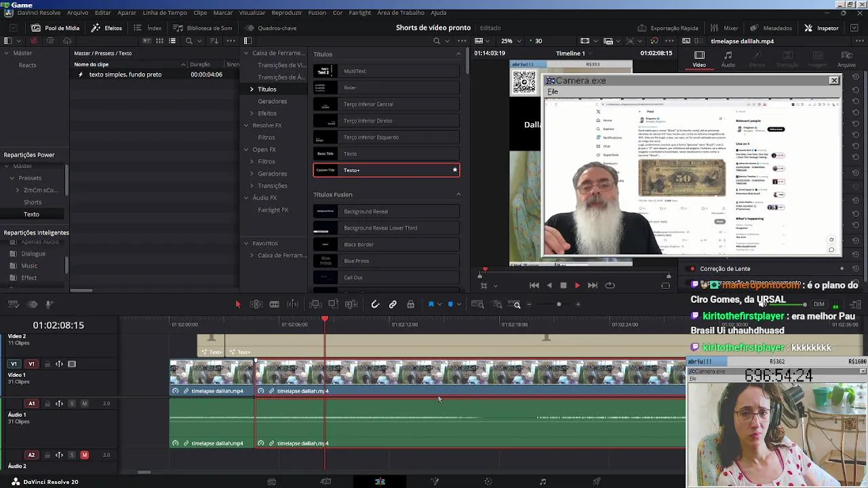Open the Índex panel
Screen dimensions: 868x488
[148, 28]
